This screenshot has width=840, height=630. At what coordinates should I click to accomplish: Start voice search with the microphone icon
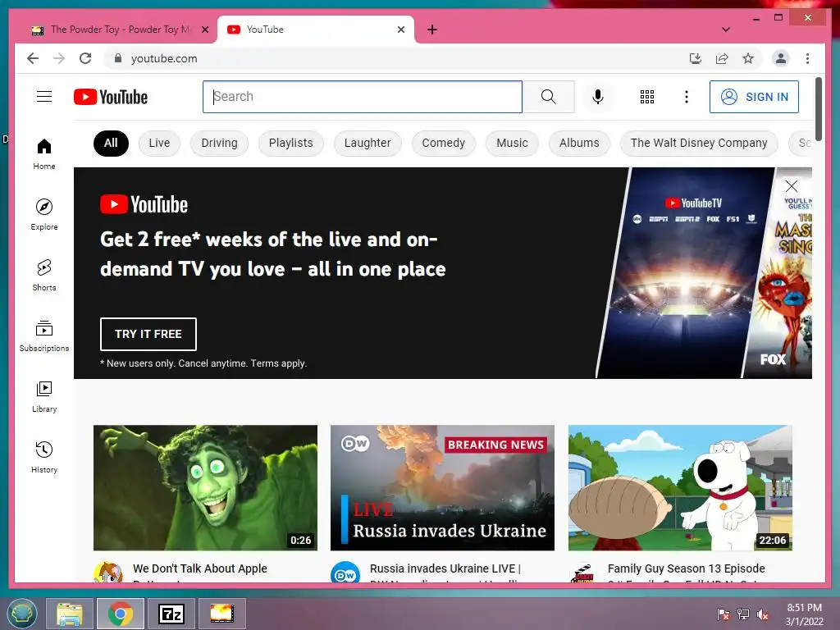click(598, 97)
